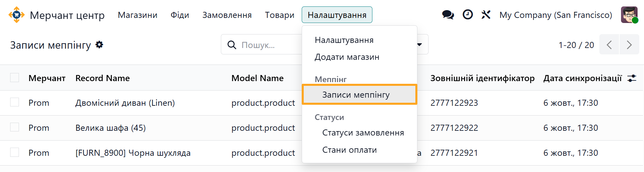Go to the next records page
Image resolution: width=644 pixels, height=172 pixels.
(x=629, y=45)
